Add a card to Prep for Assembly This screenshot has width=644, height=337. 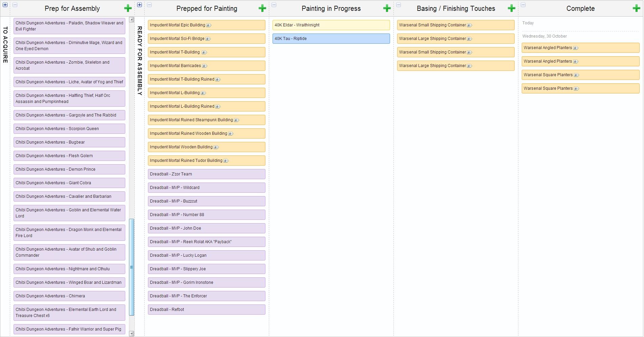[x=128, y=8]
